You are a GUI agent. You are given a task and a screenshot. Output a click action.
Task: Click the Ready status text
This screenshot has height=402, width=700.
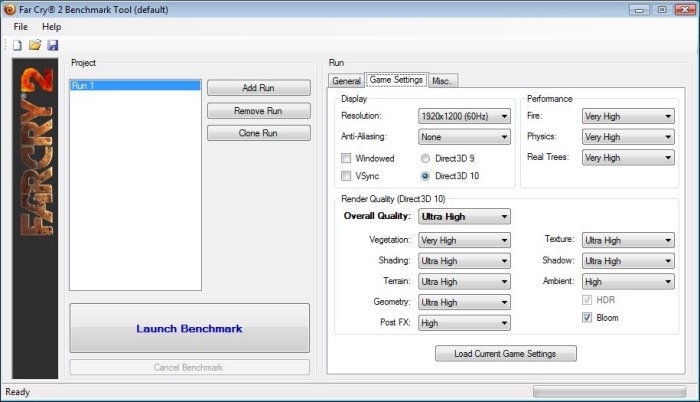pyautogui.click(x=17, y=392)
